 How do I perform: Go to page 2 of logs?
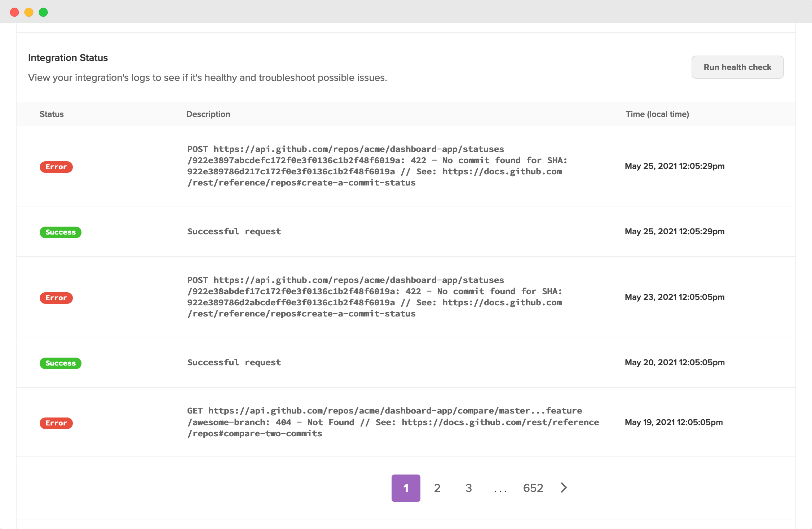click(x=437, y=488)
